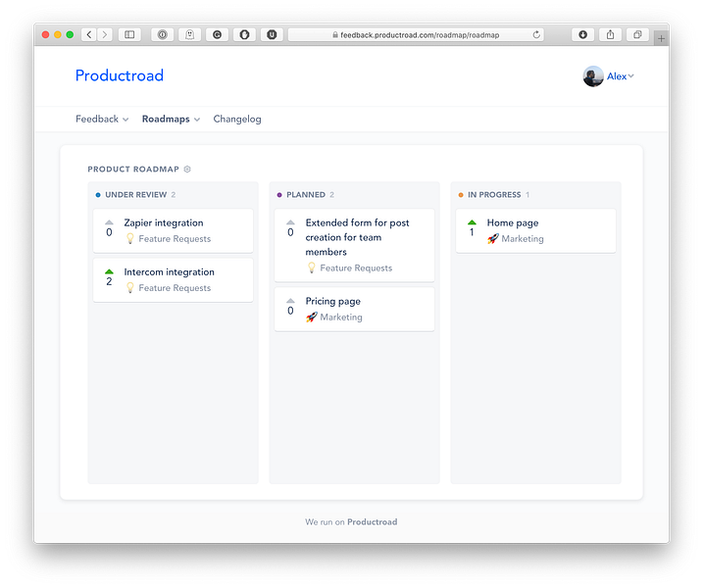Screen dimensions: 703x588
Task: Click the purple Planned status dot
Action: [x=279, y=195]
